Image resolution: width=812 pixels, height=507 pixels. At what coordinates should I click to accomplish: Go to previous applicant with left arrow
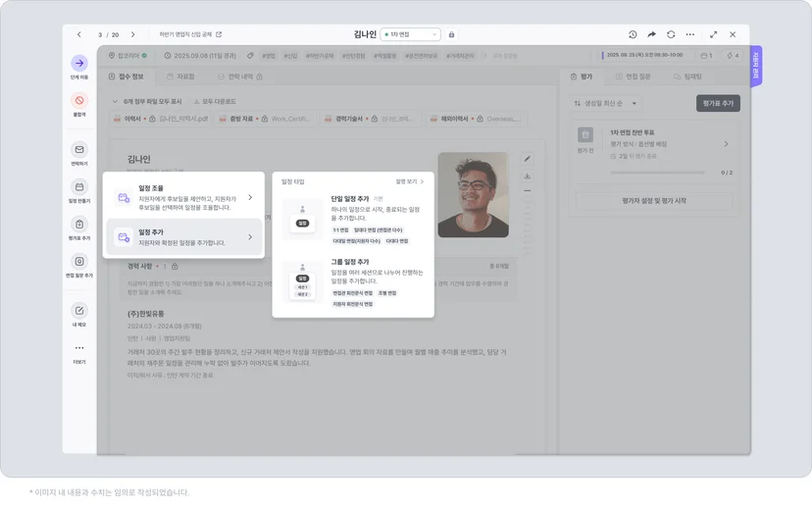click(x=79, y=34)
